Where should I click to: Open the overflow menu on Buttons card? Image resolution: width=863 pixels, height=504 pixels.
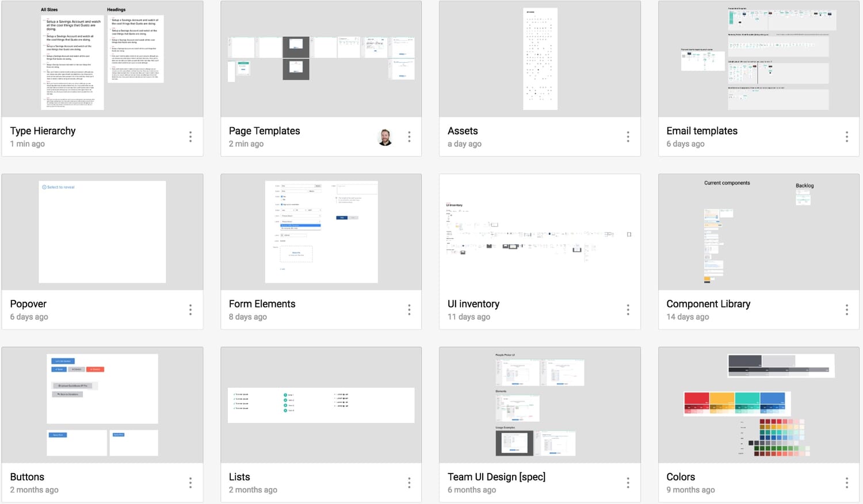click(x=190, y=483)
